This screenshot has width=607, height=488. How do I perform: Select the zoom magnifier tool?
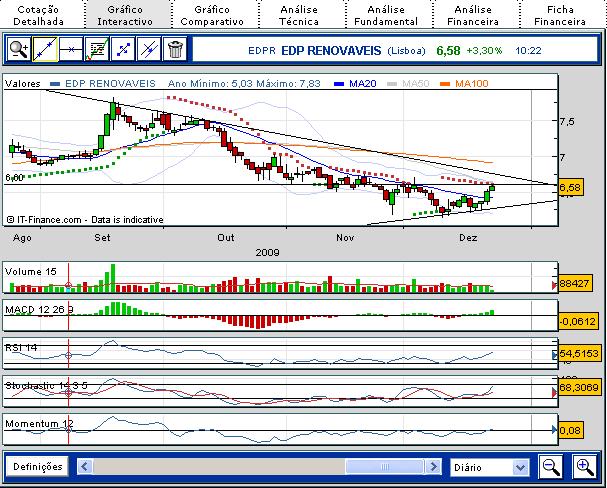pyautogui.click(x=18, y=48)
